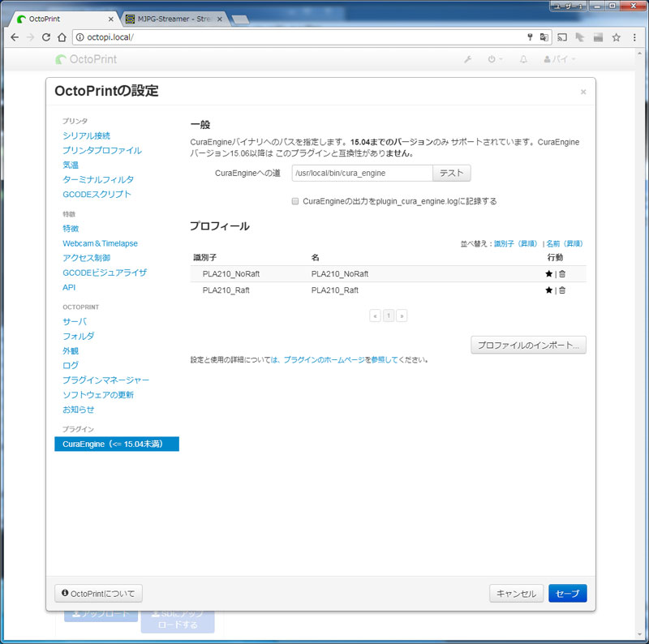Screen dimensions: 649x644
Task: Click PLA210_Raft identifier cell
Action: (226, 290)
